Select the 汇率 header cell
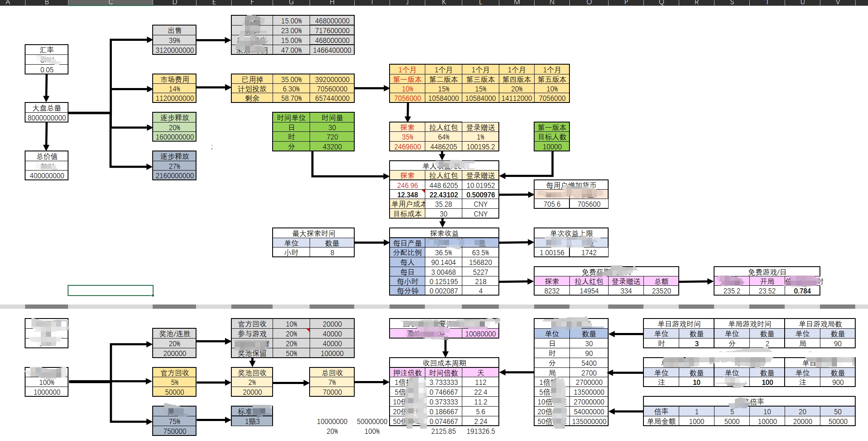This screenshot has width=868, height=441. [47, 50]
